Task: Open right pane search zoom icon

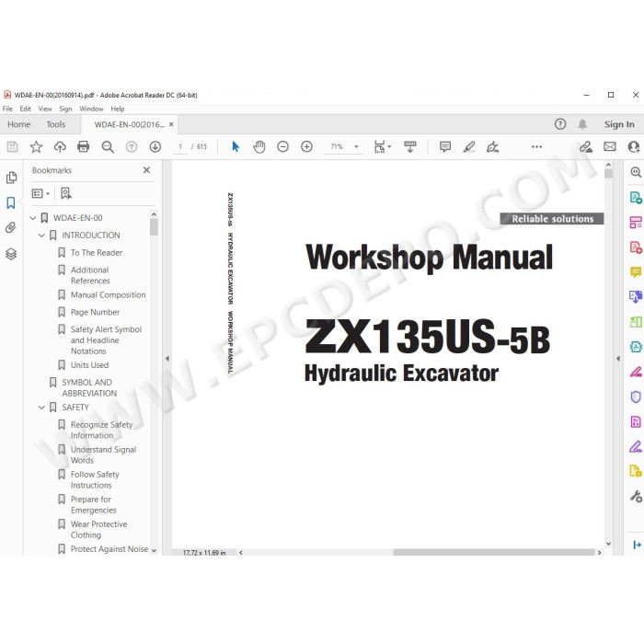Action: pos(636,172)
